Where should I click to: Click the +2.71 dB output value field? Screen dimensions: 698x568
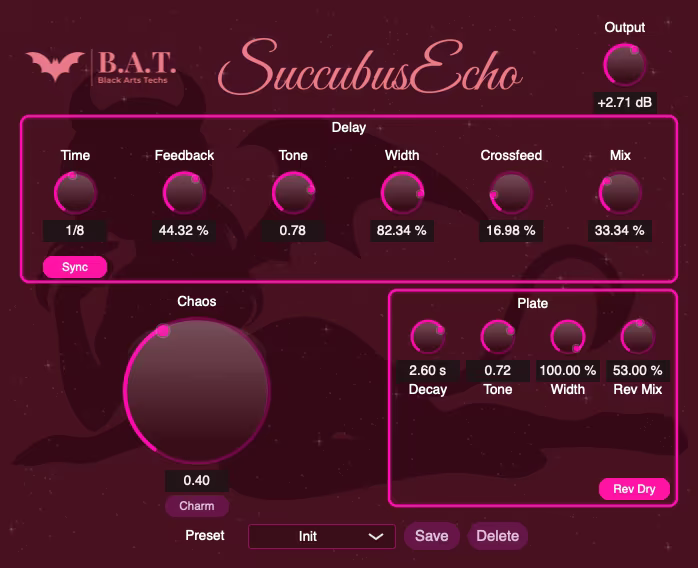click(625, 103)
